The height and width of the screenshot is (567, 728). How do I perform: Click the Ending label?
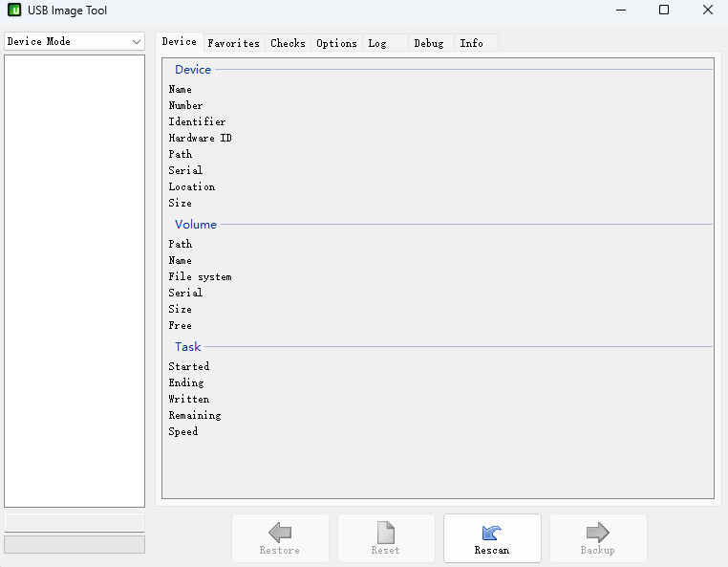tap(186, 383)
